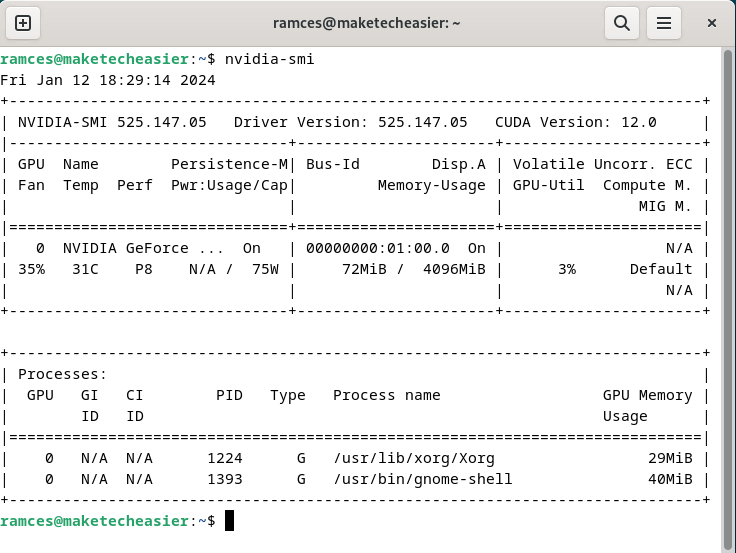Click CUDA Version: 12.0
The height and width of the screenshot is (553, 736).
point(575,123)
